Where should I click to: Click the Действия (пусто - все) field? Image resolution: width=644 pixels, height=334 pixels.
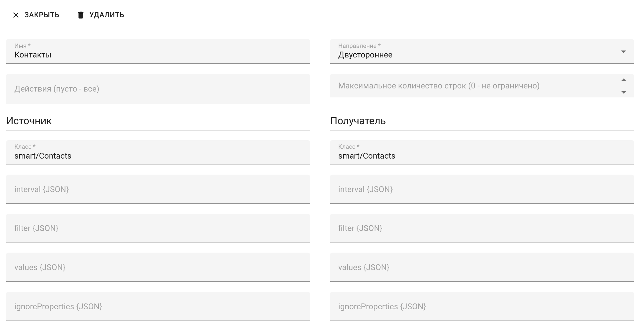pos(158,89)
